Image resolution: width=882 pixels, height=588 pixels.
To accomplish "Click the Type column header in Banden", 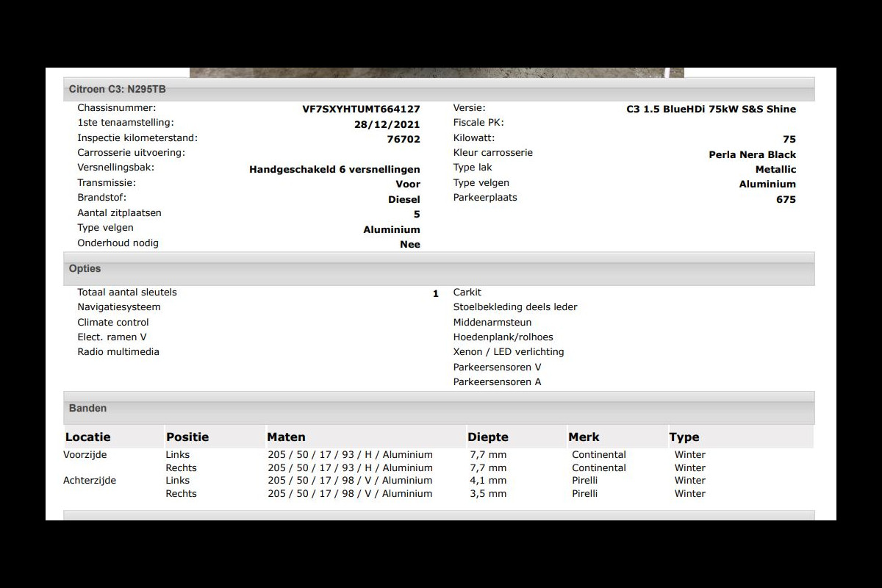I will point(684,437).
